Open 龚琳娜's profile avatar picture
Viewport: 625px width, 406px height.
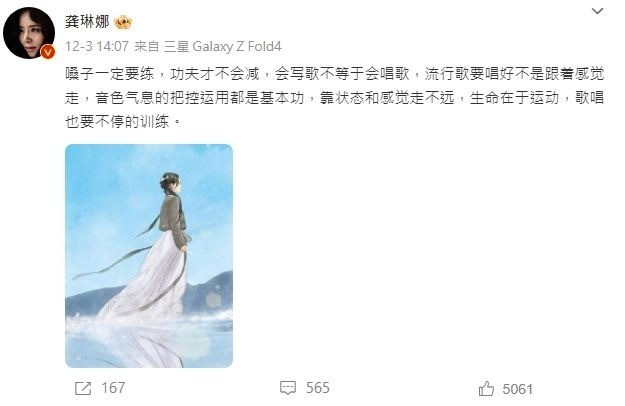coord(29,33)
